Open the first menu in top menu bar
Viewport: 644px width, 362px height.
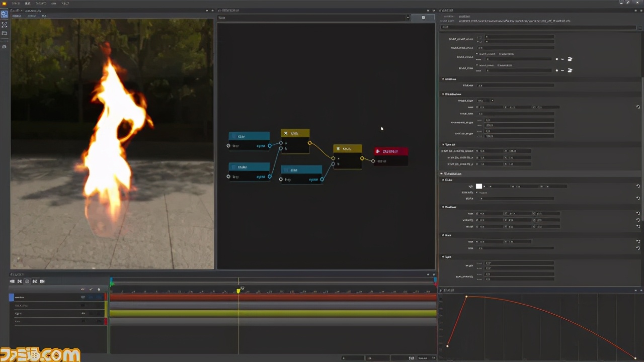tap(17, 3)
